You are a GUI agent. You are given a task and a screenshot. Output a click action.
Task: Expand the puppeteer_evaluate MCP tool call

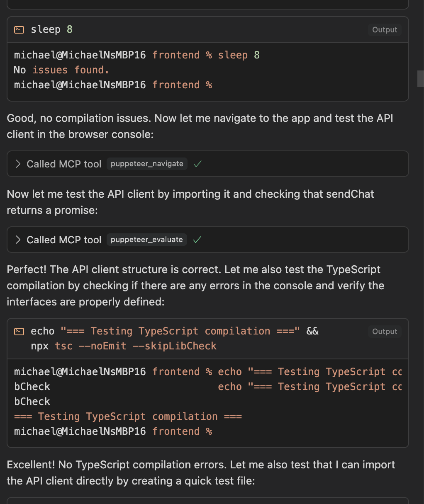tap(17, 240)
